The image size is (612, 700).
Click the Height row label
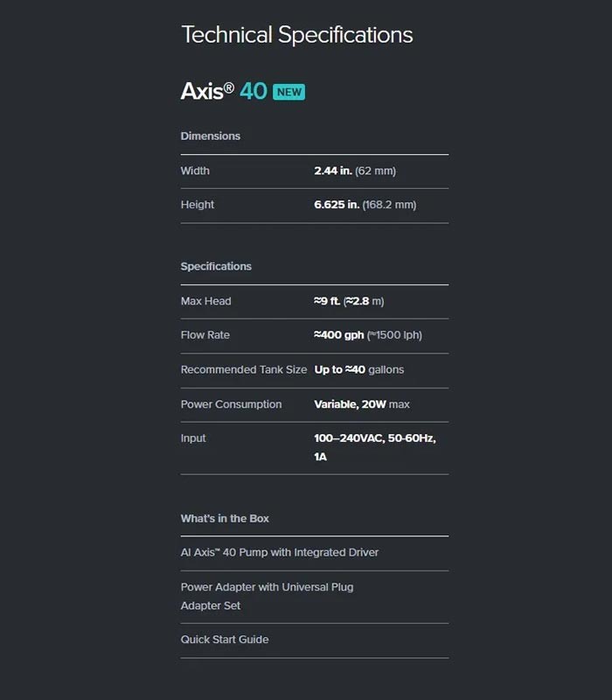(198, 205)
